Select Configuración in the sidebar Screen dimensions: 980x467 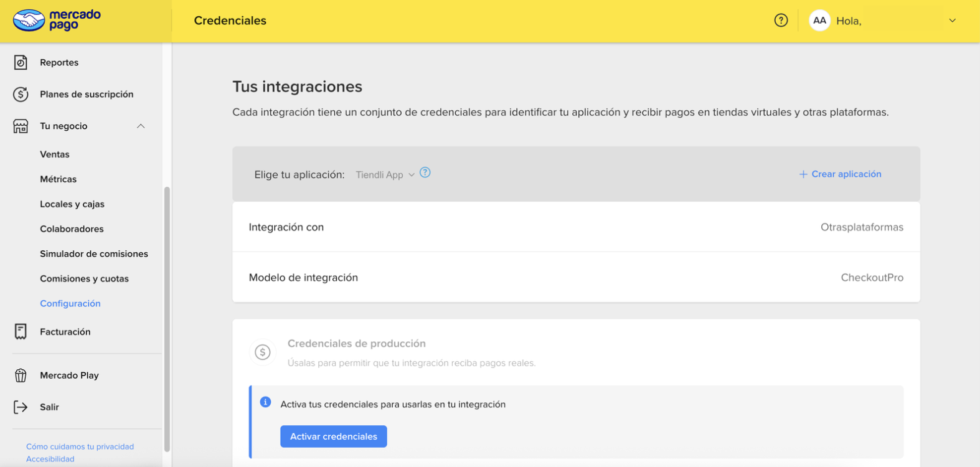(70, 304)
